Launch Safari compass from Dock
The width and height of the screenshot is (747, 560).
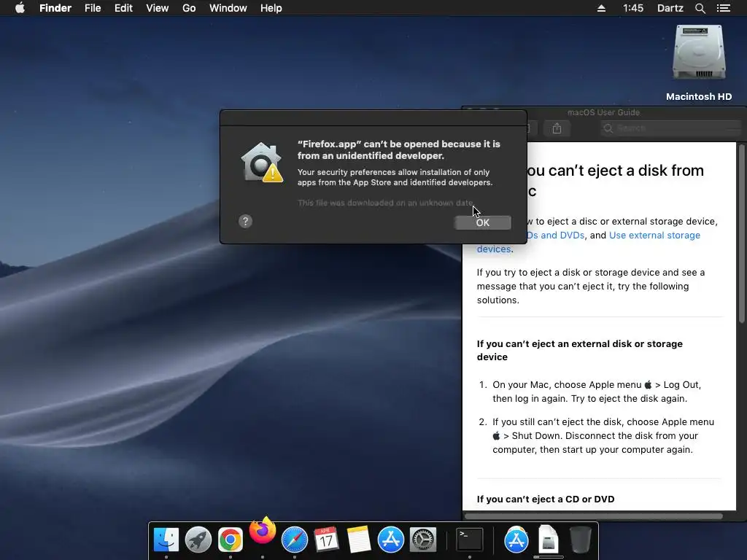pos(295,540)
